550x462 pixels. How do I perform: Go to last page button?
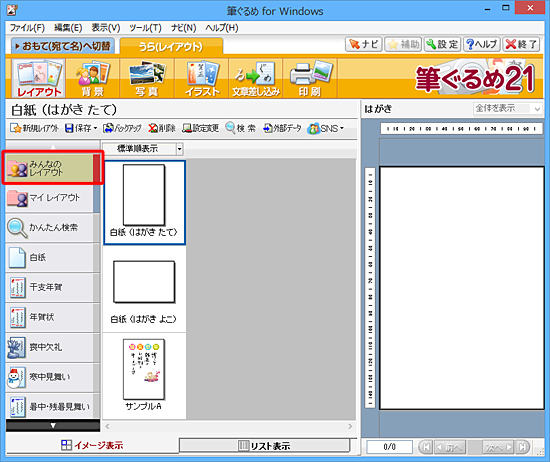coord(523,447)
